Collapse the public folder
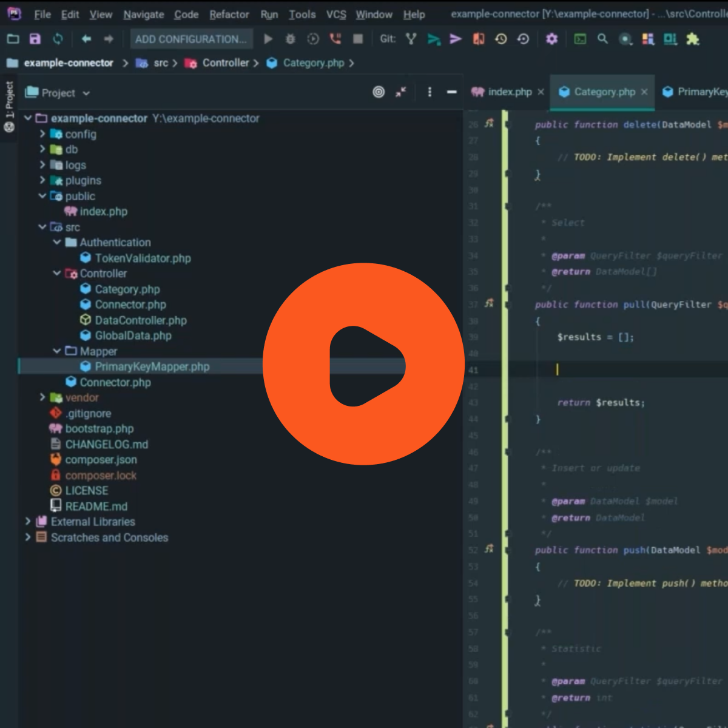This screenshot has width=728, height=728. tap(42, 195)
